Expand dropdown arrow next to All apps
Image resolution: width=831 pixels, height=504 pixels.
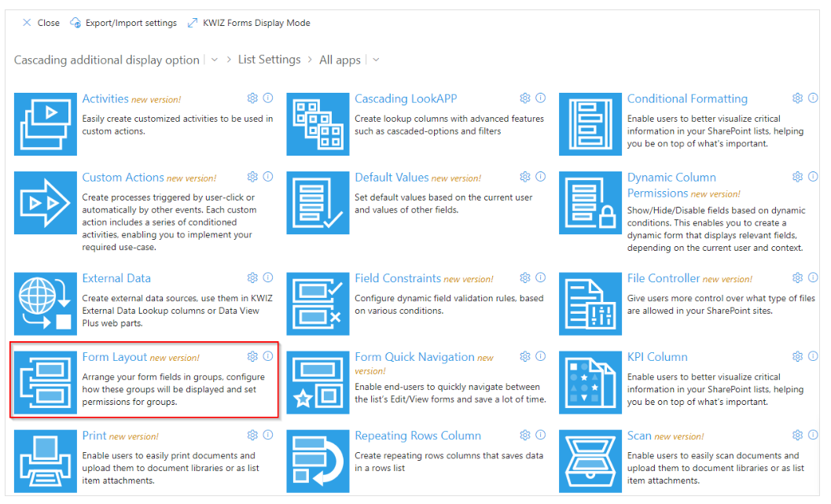tap(376, 60)
